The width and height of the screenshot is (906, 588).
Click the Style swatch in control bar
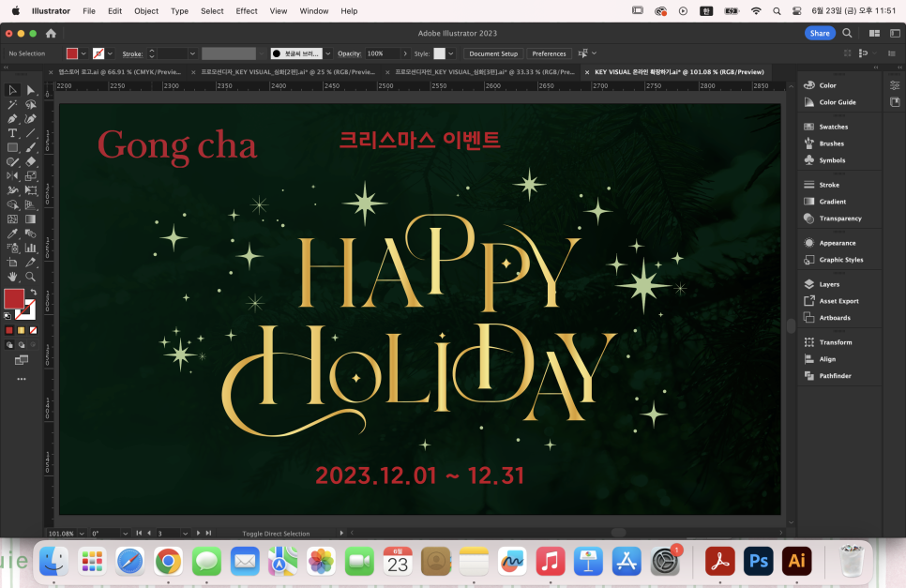click(440, 53)
